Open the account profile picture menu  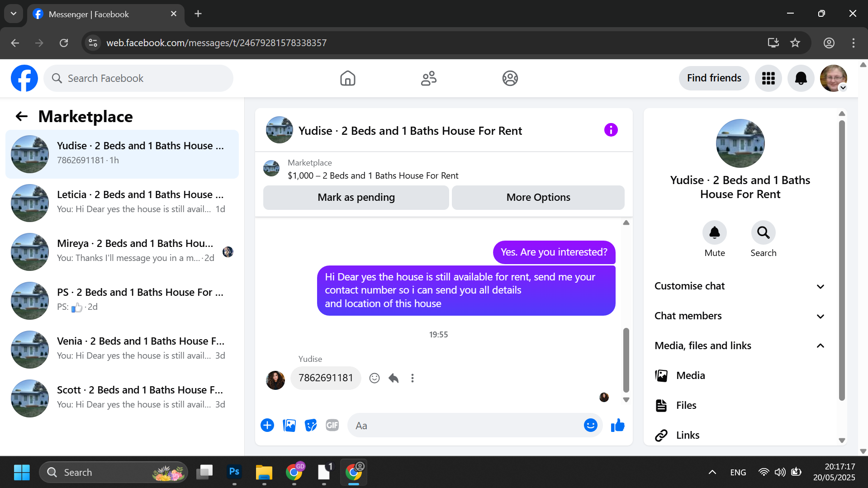833,78
